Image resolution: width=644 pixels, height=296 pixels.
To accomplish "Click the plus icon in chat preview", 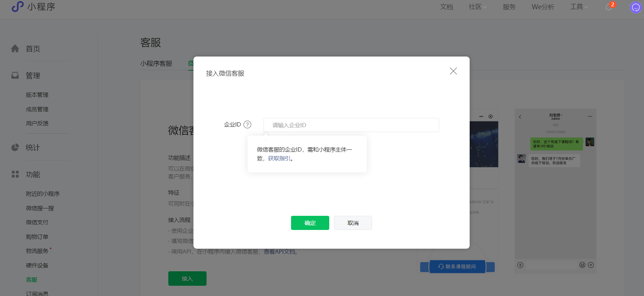I will (x=591, y=265).
